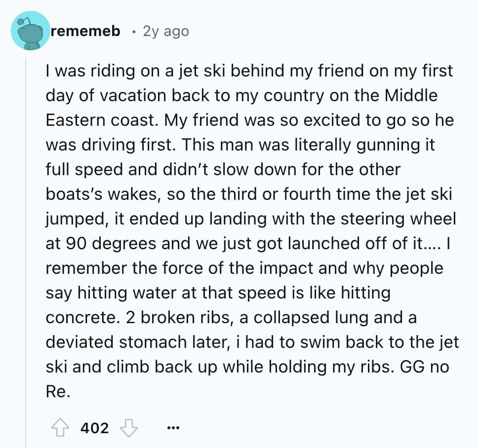Image resolution: width=479 pixels, height=448 pixels.
Task: Click the line starting "boats's wakes"
Action: coord(249,194)
